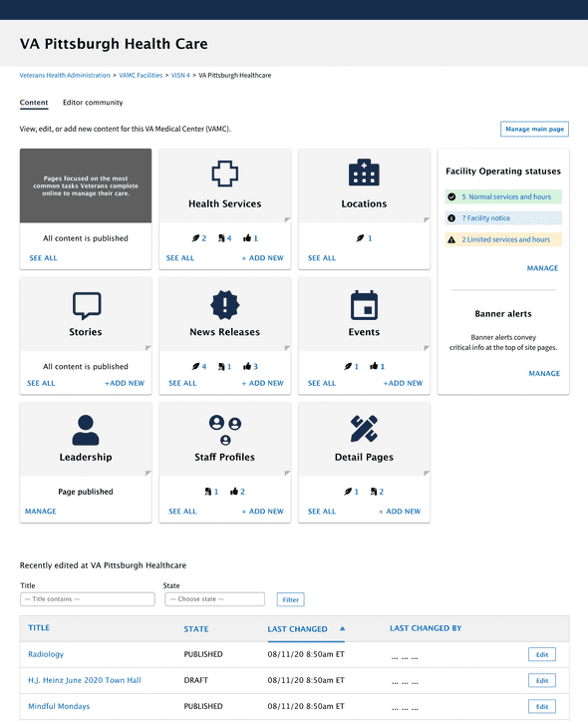Expand the Detail Pages card corner triangle

tap(427, 473)
